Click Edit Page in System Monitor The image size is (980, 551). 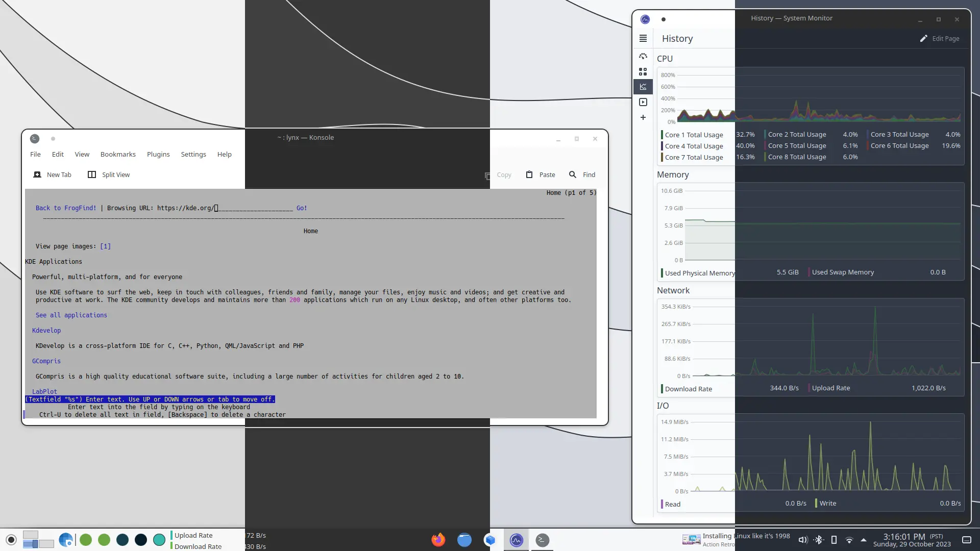click(940, 38)
